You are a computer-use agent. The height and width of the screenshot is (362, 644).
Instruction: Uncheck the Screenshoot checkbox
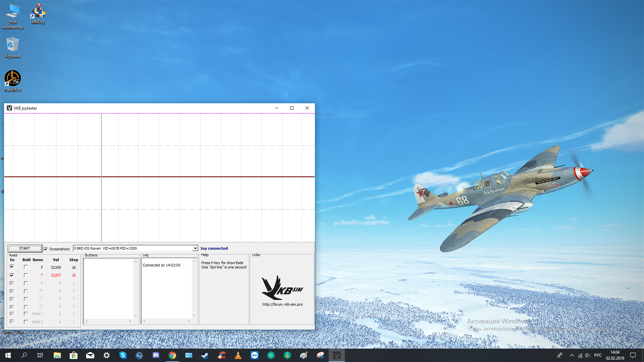pos(46,249)
